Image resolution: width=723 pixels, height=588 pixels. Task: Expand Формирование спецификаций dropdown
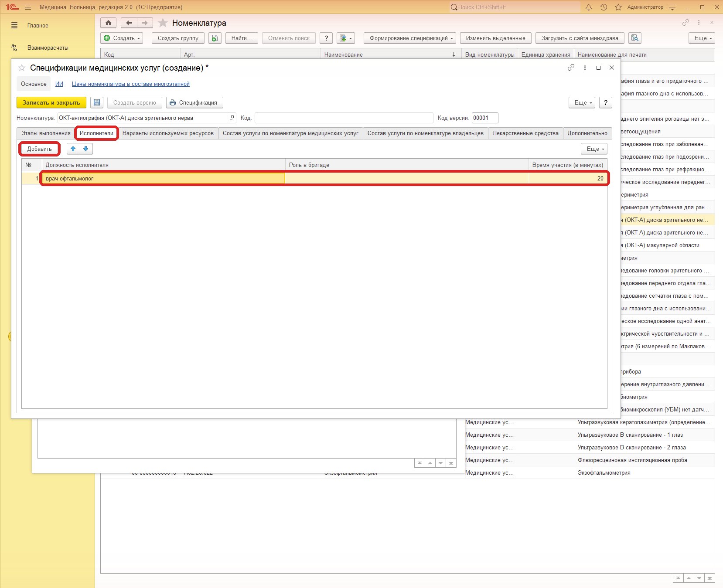[410, 38]
